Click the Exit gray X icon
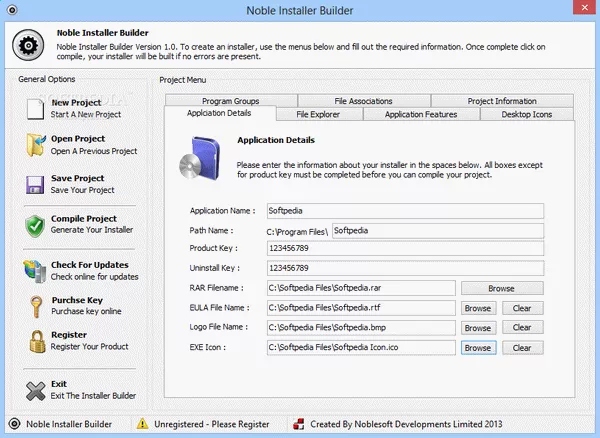This screenshot has width=600, height=438. click(36, 391)
